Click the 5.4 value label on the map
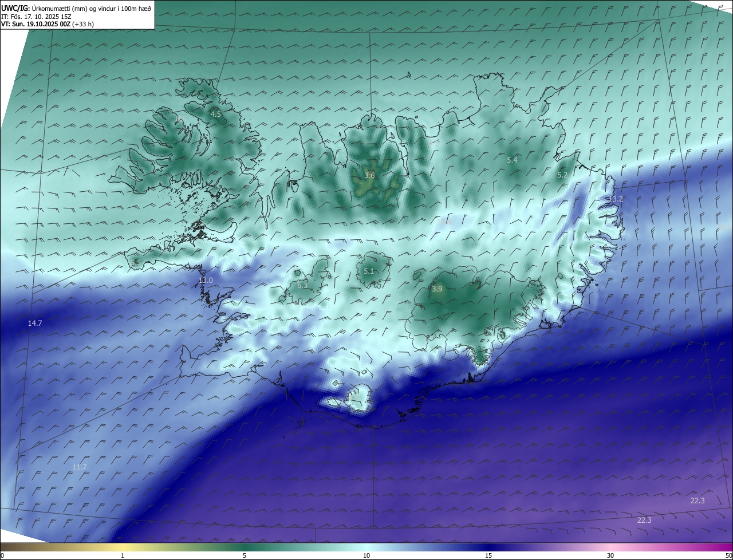 512,160
